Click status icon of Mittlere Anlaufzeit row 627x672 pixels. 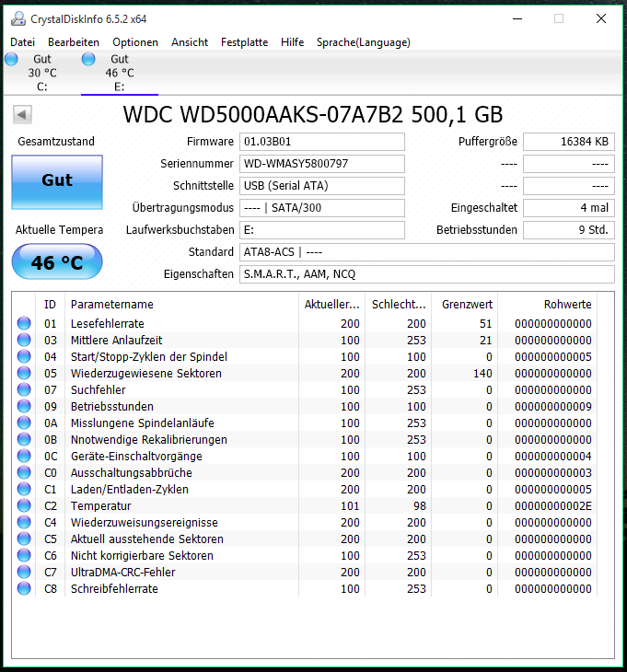(x=24, y=340)
